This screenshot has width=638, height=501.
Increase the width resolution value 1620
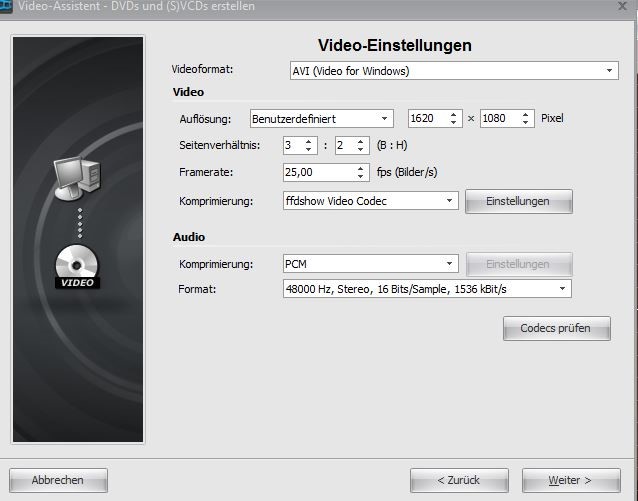click(454, 114)
